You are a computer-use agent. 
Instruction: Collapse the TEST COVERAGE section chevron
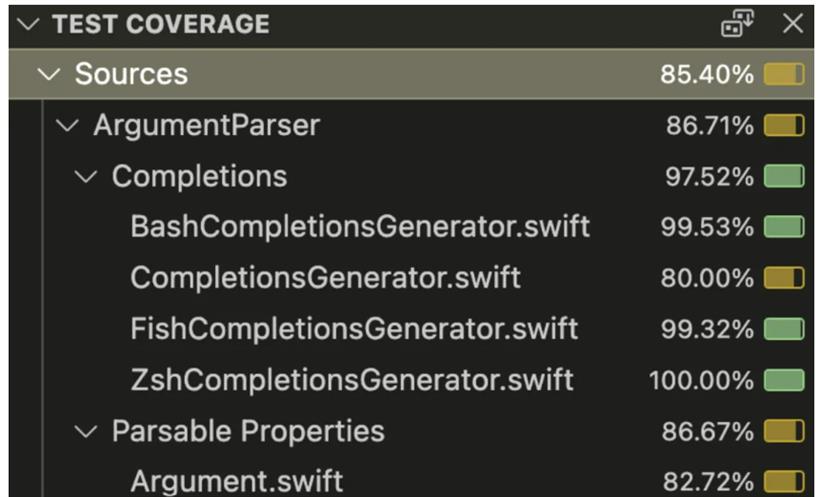28,24
